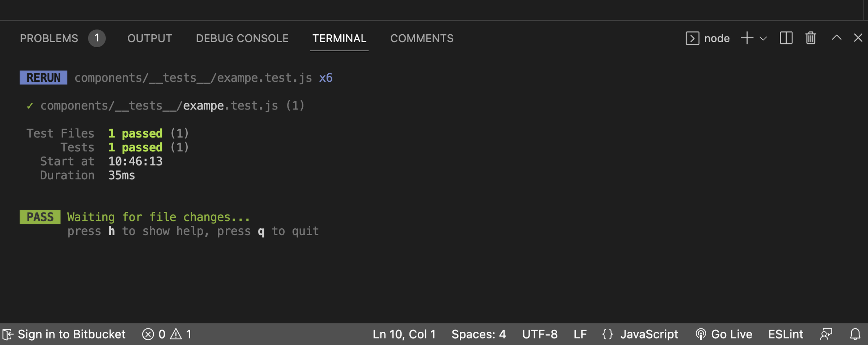The height and width of the screenshot is (345, 868).
Task: Open launch profile dropdown arrow
Action: (x=763, y=38)
